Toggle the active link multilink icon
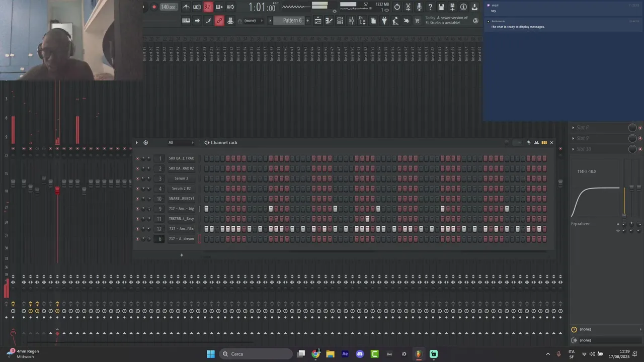 219,21
